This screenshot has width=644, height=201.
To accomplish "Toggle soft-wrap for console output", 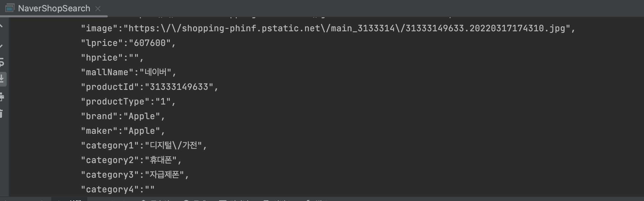I will tap(2, 62).
